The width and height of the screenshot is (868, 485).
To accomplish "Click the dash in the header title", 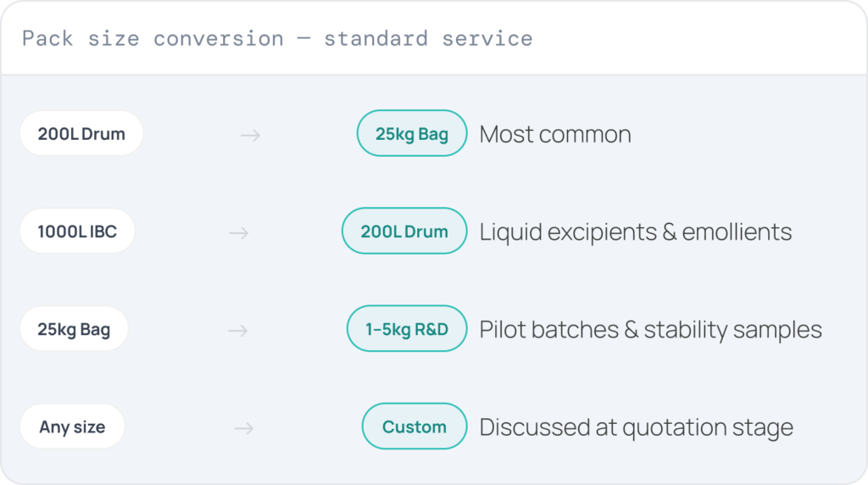I will point(303,39).
